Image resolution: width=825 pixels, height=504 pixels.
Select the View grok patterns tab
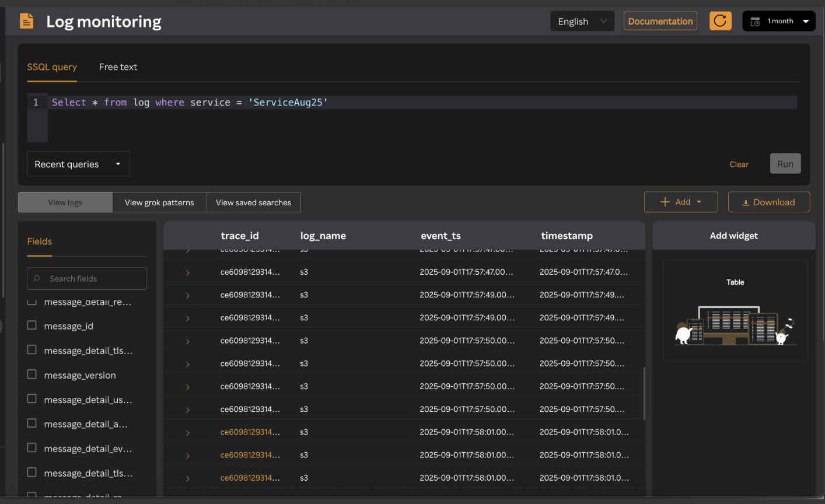[159, 202]
